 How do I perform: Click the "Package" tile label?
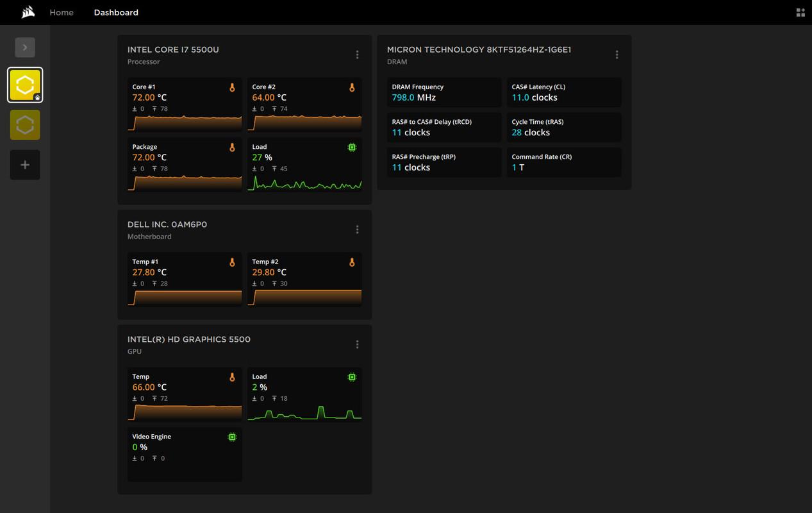click(x=145, y=147)
